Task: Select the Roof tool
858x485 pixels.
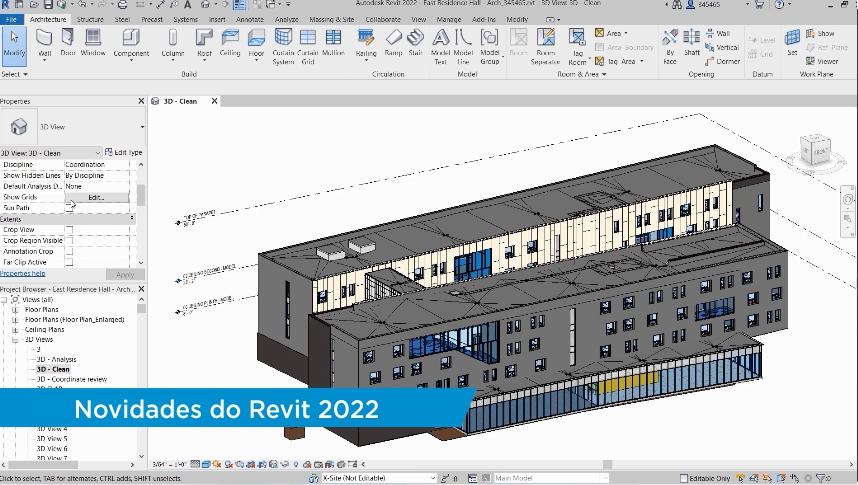Action: point(204,44)
